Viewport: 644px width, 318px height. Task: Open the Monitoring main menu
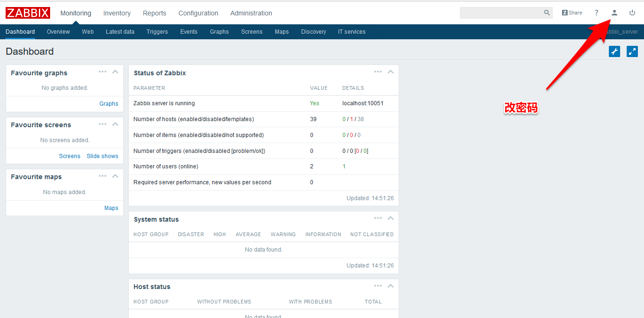click(76, 13)
